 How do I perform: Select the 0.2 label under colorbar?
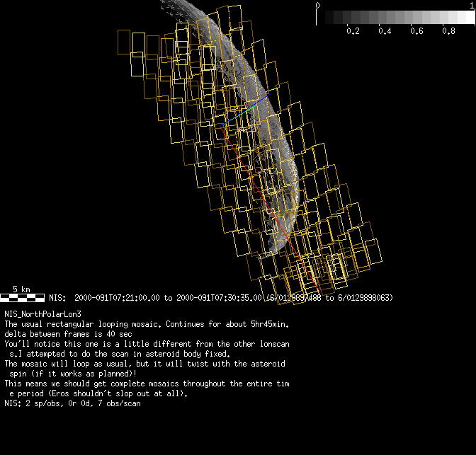tap(352, 31)
